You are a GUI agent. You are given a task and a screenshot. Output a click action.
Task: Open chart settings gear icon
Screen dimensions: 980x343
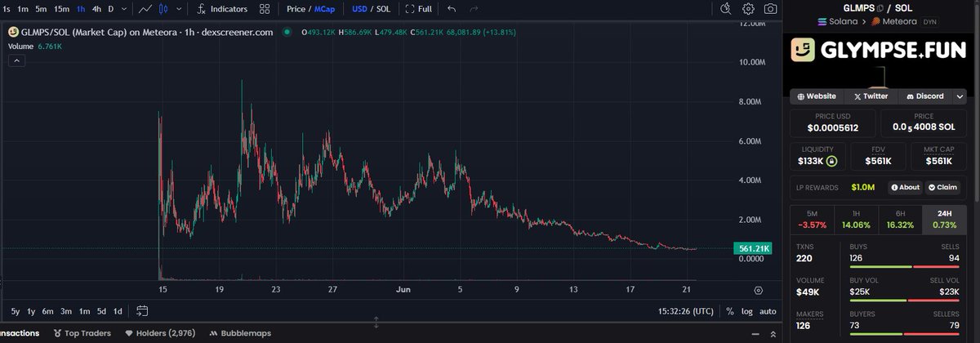coord(749,9)
